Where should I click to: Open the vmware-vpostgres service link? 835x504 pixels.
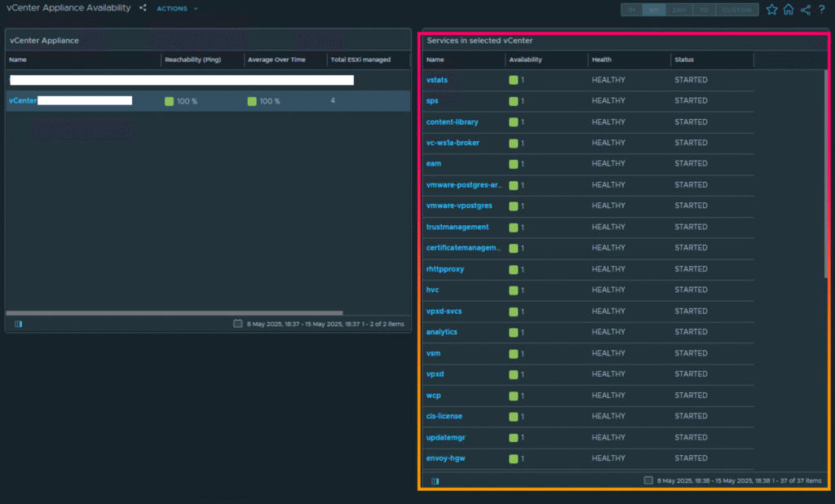(459, 206)
